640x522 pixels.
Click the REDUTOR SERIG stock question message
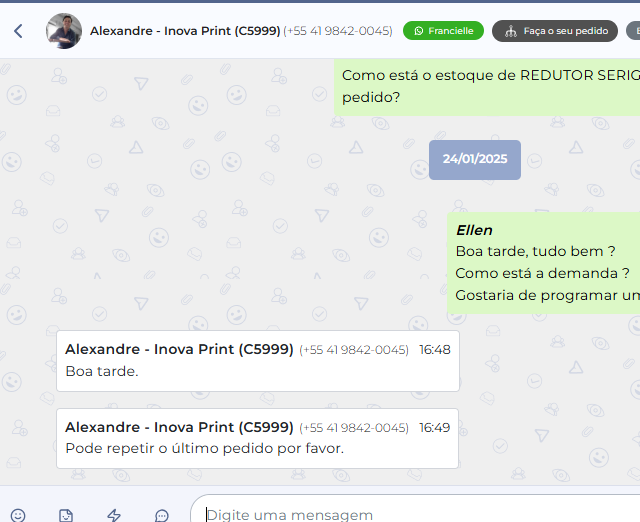pyautogui.click(x=488, y=86)
